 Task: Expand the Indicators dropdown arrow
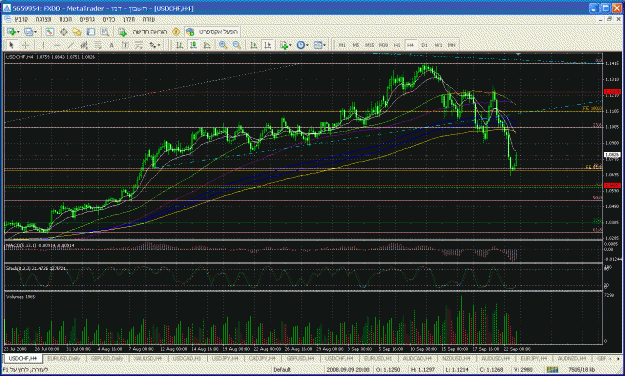pos(291,45)
